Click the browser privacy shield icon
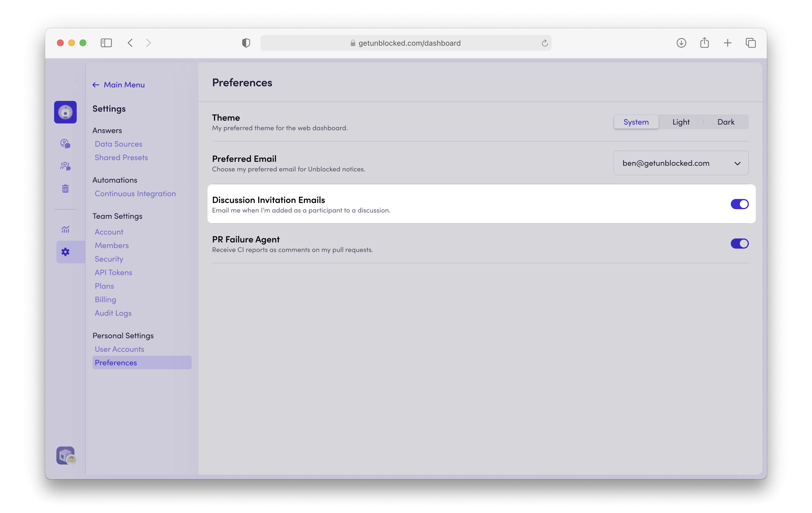The width and height of the screenshot is (812, 513). [246, 43]
